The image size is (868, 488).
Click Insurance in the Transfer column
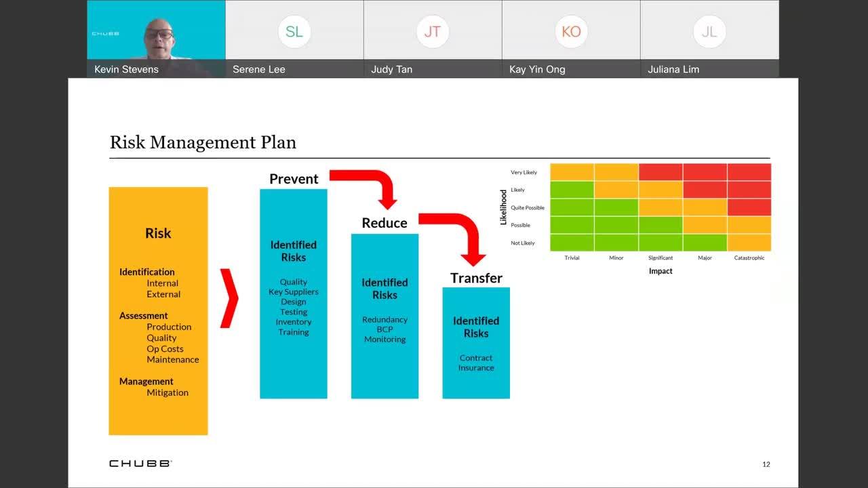(x=476, y=368)
